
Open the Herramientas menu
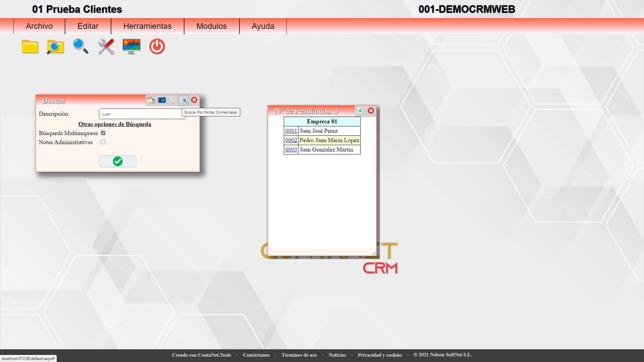click(148, 26)
